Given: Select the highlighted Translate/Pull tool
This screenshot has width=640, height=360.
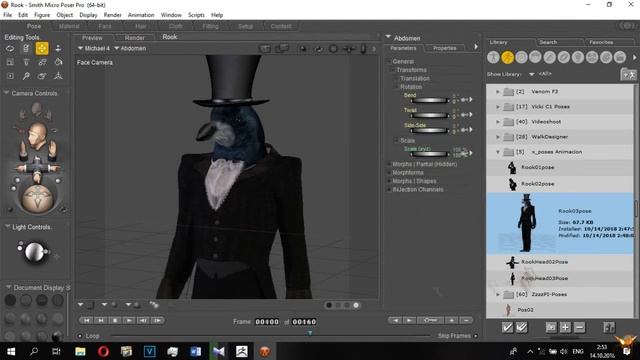Looking at the screenshot, I should pyautogui.click(x=42, y=49).
